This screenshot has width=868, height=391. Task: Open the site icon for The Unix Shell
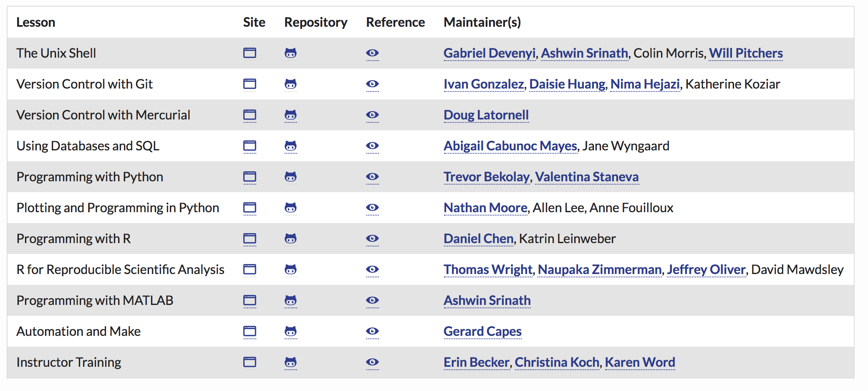[250, 53]
